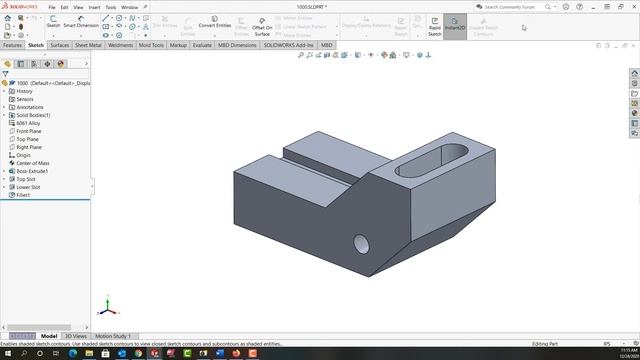Click the user login smiley icon

tap(566, 7)
